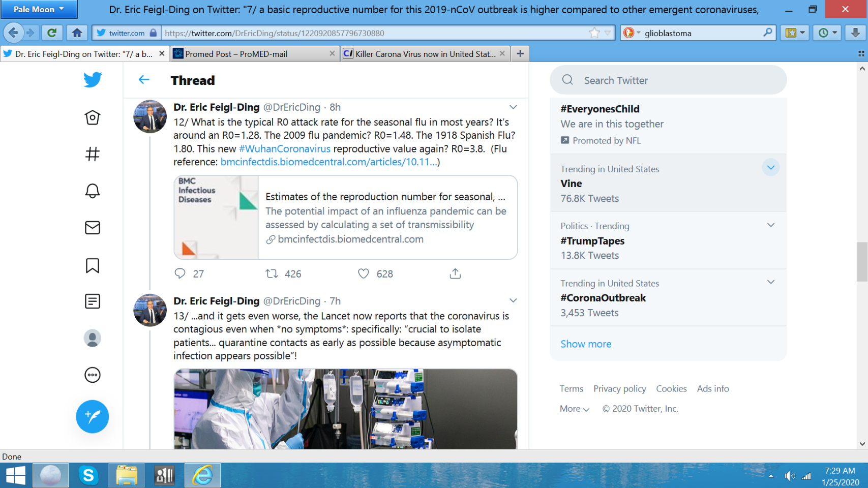The width and height of the screenshot is (868, 488).
Task: Click the Search Twitter input field
Action: click(x=676, y=80)
